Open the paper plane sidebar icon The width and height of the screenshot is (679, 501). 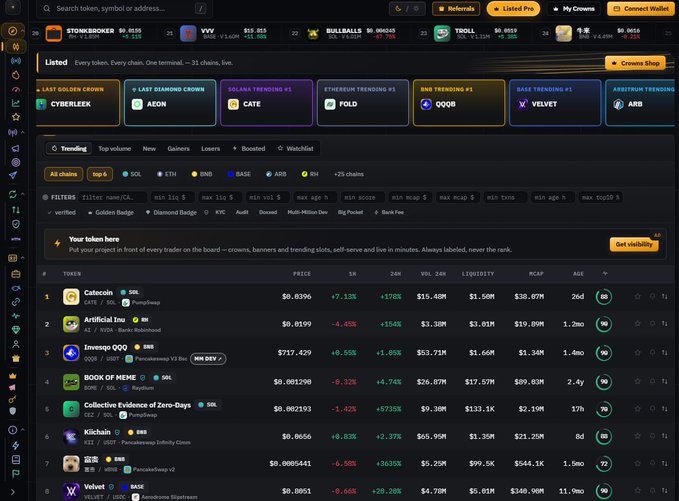tap(13, 175)
